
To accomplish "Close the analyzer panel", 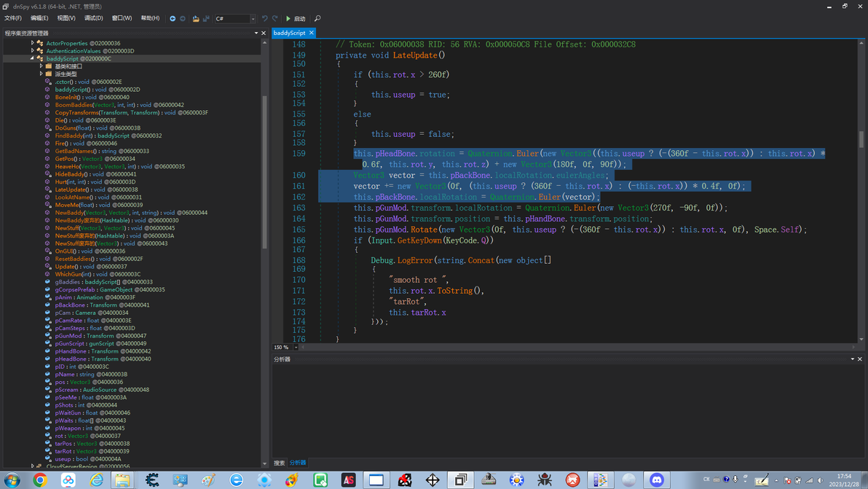I will point(859,359).
